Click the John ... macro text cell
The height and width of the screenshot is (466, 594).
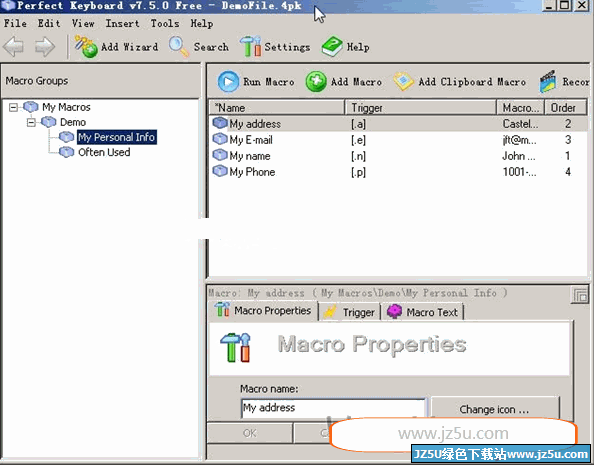pyautogui.click(x=519, y=156)
